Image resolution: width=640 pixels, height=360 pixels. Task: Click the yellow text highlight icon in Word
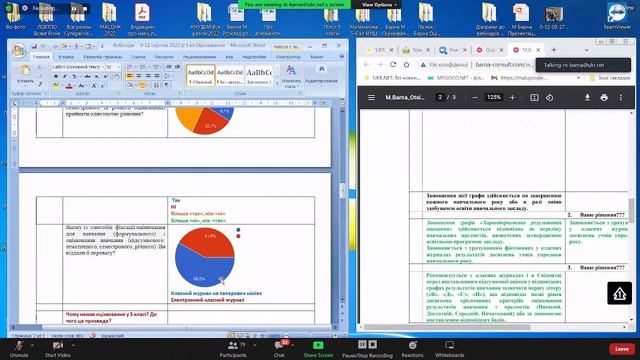pyautogui.click(x=56, y=86)
